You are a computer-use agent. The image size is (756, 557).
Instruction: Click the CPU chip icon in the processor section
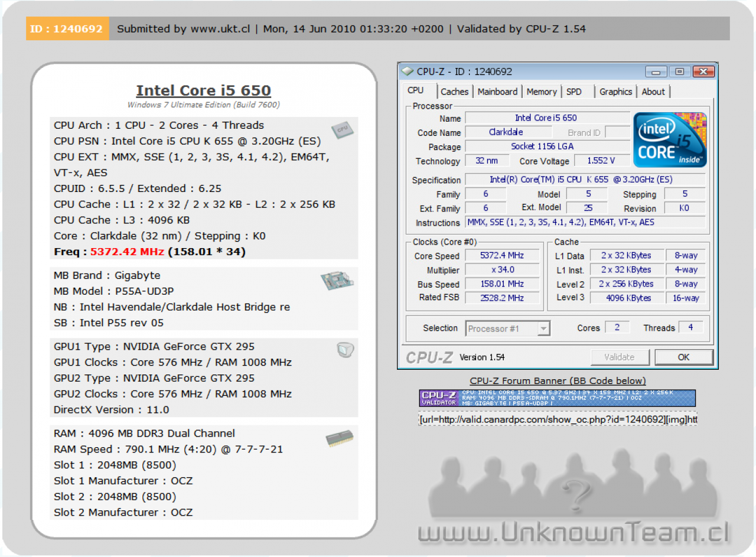(342, 129)
